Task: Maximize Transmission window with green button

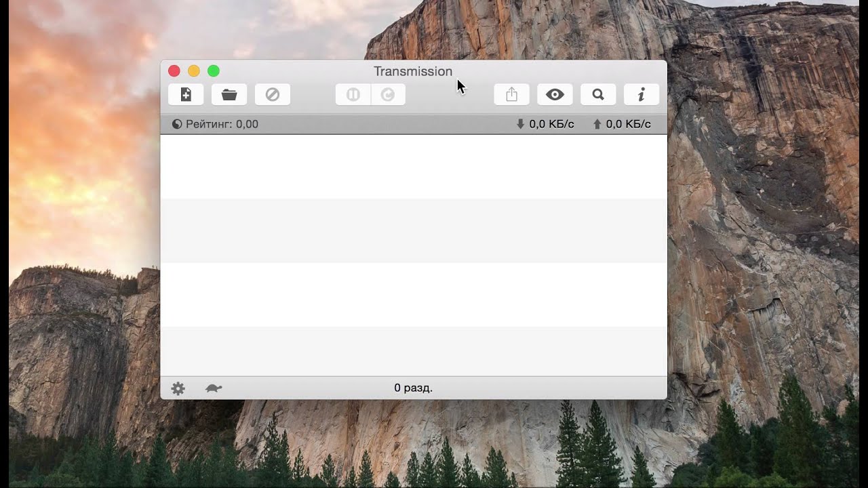Action: point(213,70)
